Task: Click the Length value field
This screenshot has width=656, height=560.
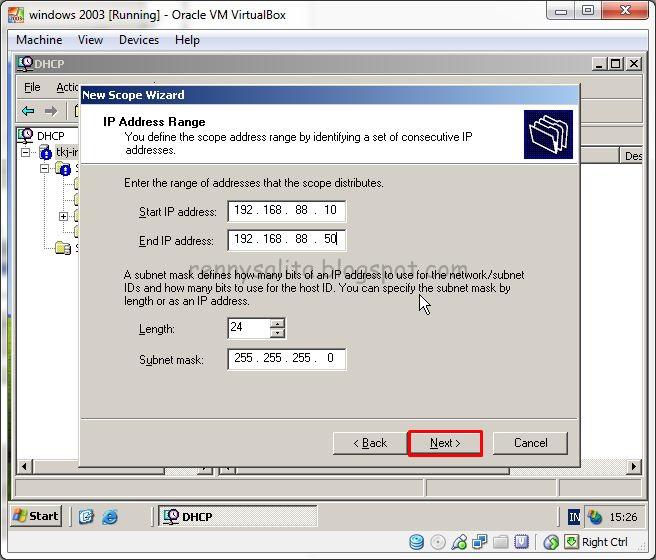Action: point(249,327)
